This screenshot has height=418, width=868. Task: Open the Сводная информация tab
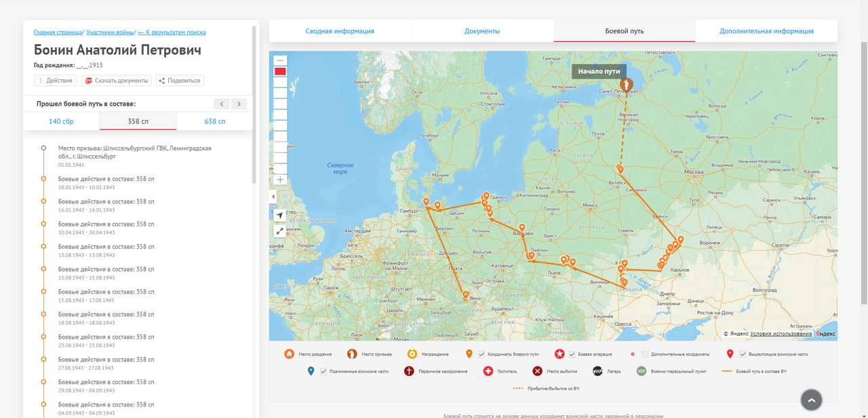pyautogui.click(x=340, y=31)
